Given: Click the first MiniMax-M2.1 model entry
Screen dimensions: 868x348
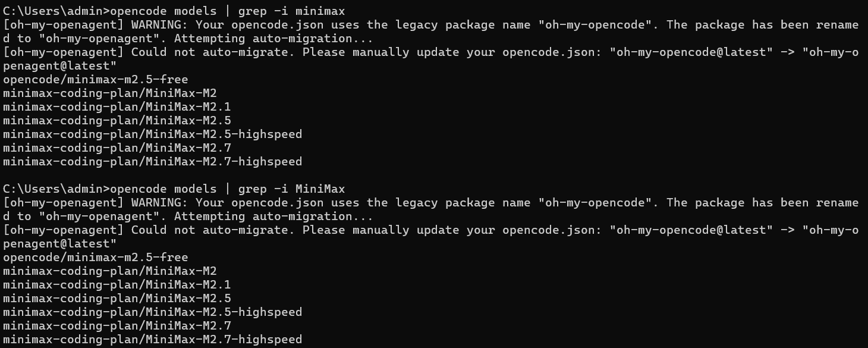Looking at the screenshot, I should tap(117, 106).
